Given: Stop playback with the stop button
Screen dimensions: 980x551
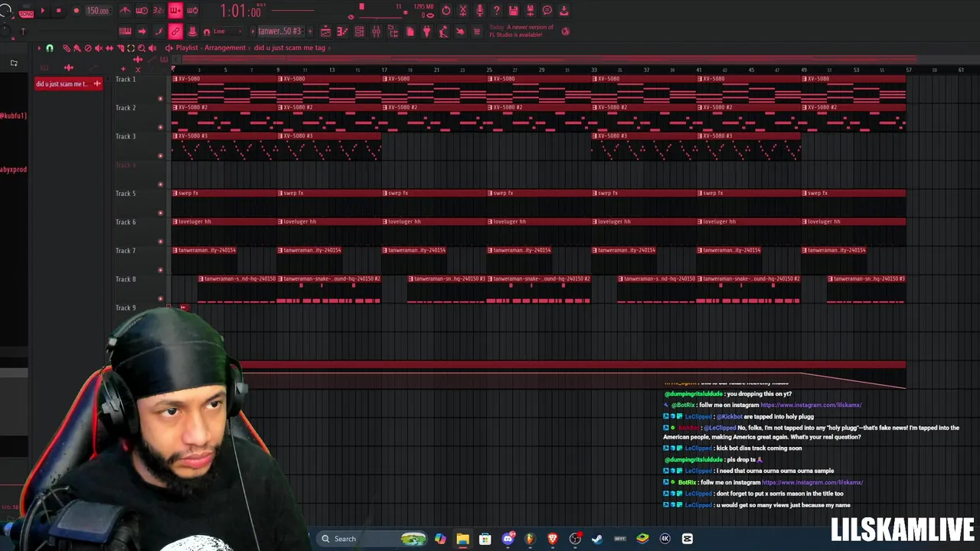Looking at the screenshot, I should tap(58, 11).
